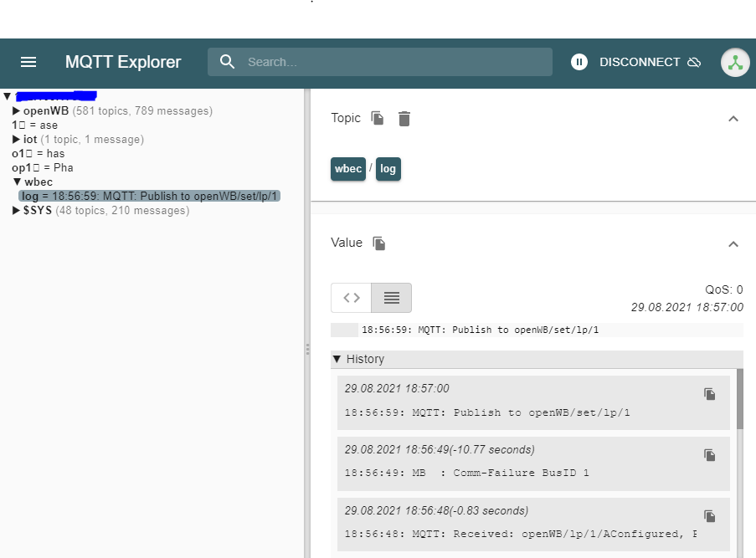The image size is (756, 558).
Task: Copy the 18:57:00 history entry
Action: 710,394
